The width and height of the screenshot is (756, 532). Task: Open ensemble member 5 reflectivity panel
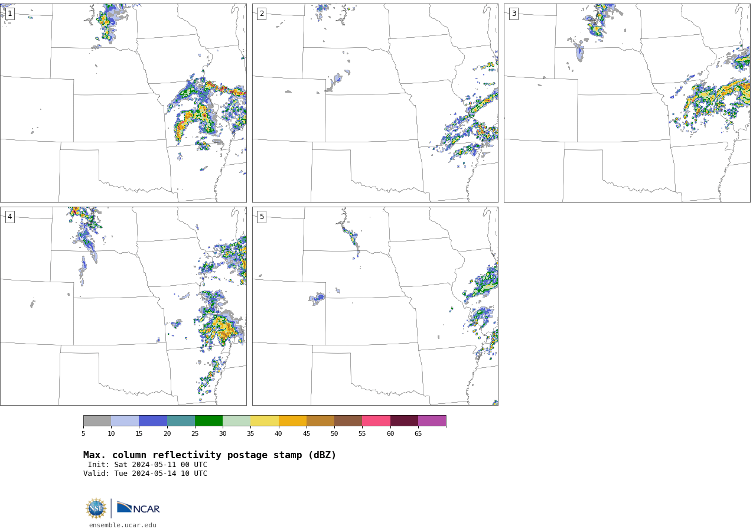point(375,306)
